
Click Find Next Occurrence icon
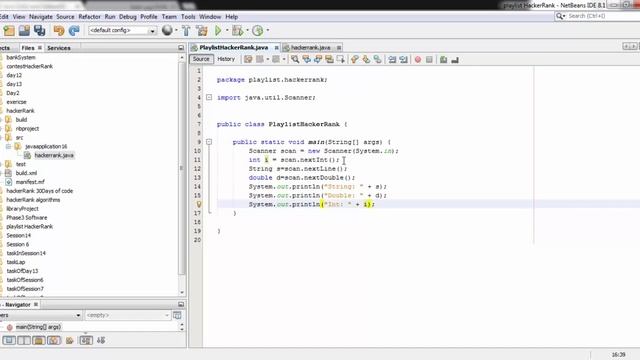318,60
